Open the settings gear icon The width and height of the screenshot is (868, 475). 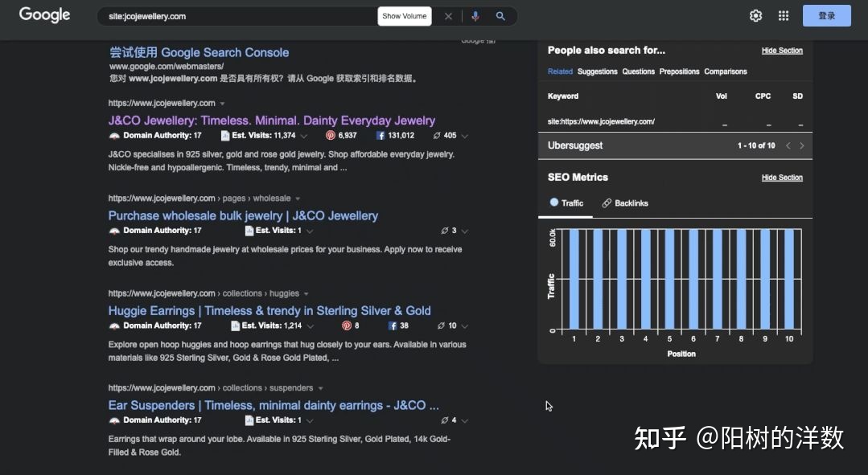point(755,15)
